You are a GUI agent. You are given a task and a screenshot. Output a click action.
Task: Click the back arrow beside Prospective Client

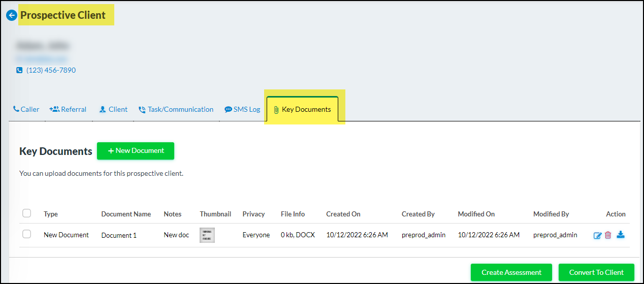point(11,15)
